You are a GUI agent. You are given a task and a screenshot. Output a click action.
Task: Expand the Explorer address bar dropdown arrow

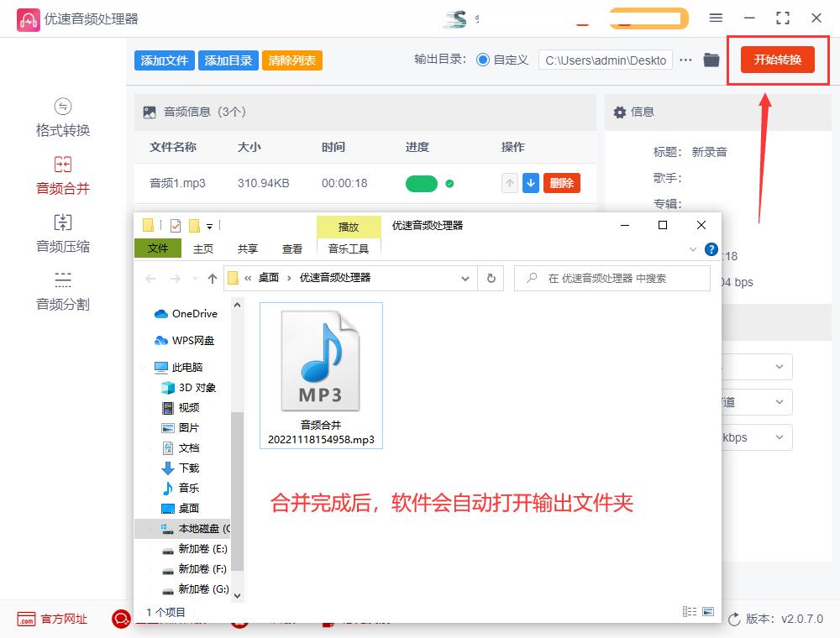465,278
